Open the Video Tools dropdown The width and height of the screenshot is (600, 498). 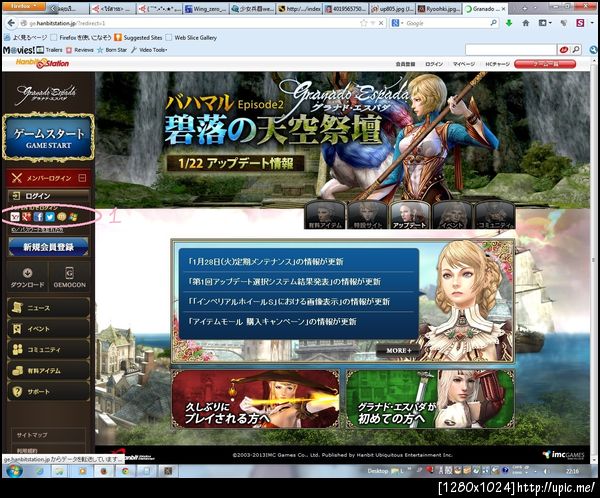tap(150, 50)
